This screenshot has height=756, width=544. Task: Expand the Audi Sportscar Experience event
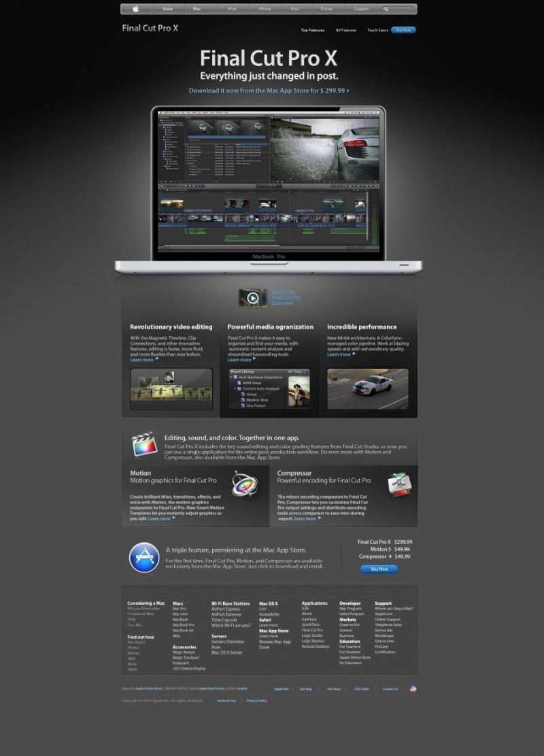tap(231, 377)
